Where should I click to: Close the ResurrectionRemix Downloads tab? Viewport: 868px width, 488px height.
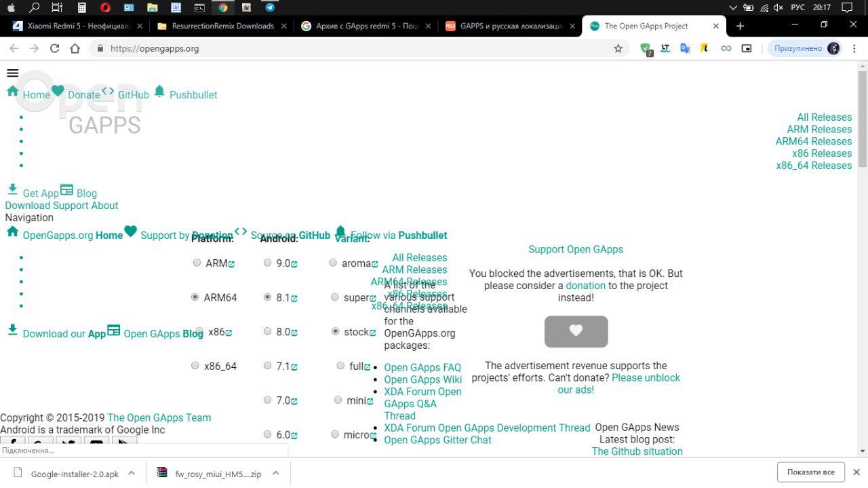pos(284,26)
